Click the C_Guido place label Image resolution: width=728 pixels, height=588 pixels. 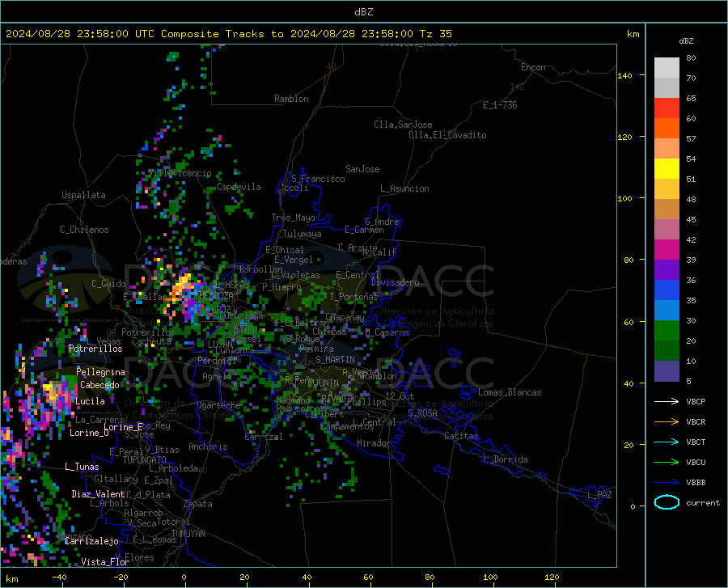point(108,284)
